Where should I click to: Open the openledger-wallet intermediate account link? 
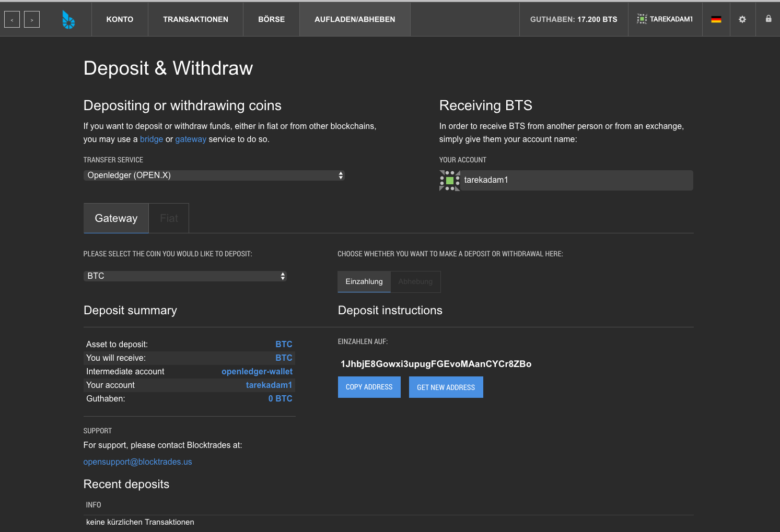pyautogui.click(x=257, y=372)
